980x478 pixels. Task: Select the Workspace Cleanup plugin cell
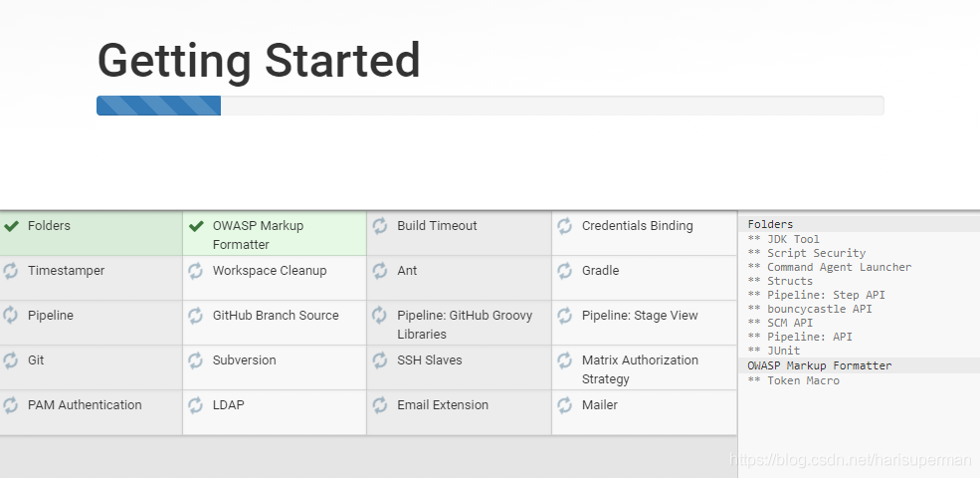click(x=275, y=279)
